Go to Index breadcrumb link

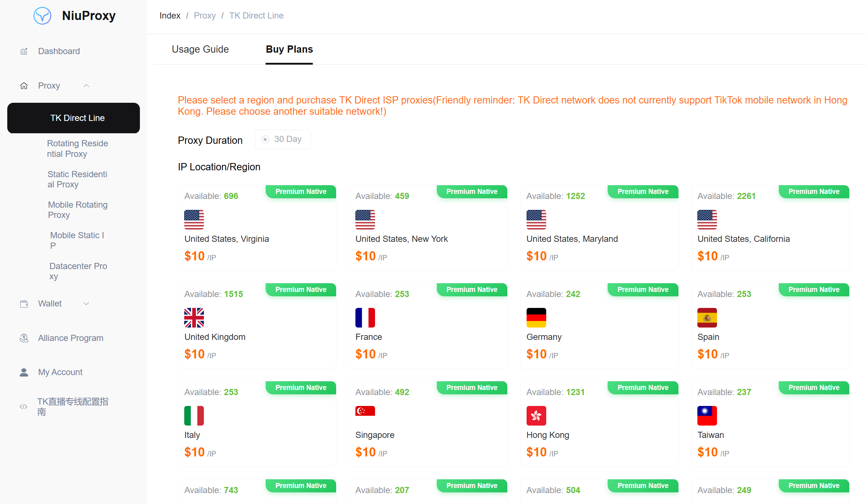170,16
